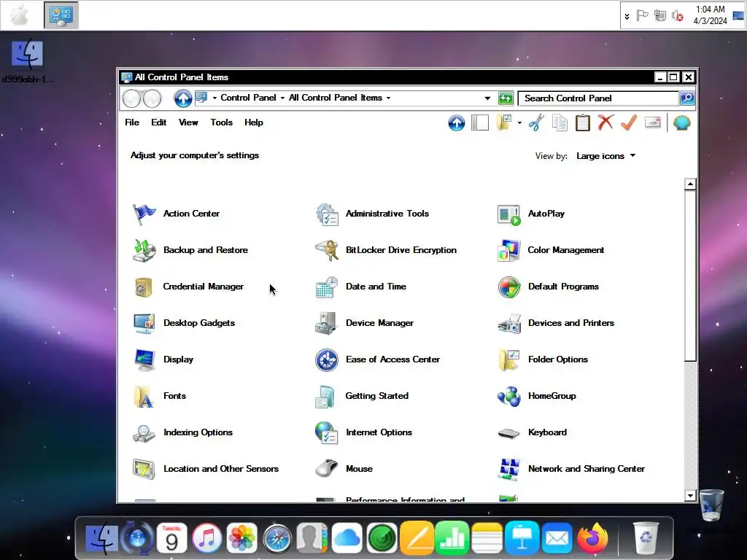The height and width of the screenshot is (560, 747).
Task: Open Location and Other Sensors icon
Action: [144, 470]
